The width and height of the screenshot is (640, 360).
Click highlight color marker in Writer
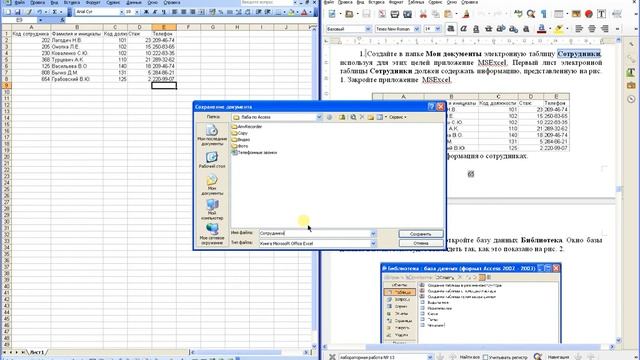pos(559,29)
